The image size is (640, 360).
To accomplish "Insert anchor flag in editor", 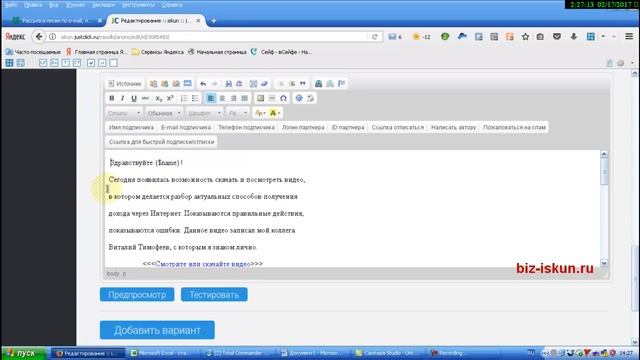I will tap(342, 84).
